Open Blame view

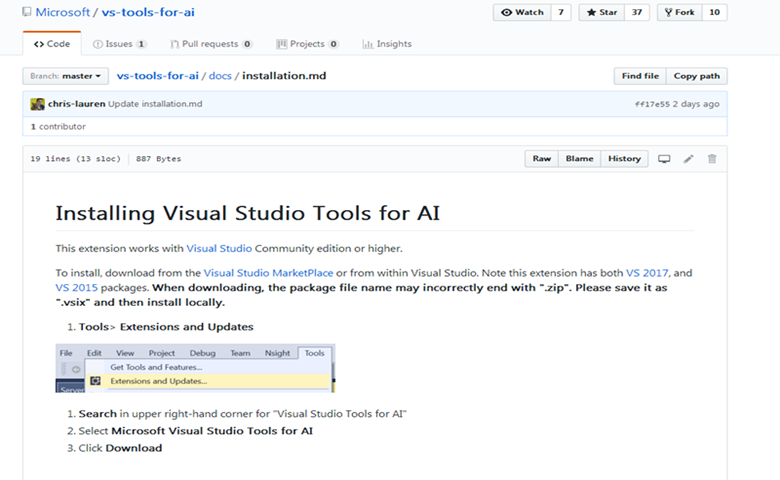[x=580, y=159]
